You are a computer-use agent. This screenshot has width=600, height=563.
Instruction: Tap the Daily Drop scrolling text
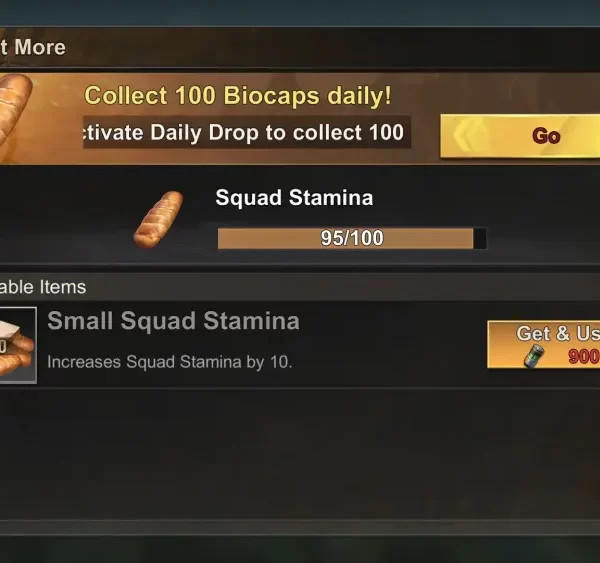(x=247, y=132)
